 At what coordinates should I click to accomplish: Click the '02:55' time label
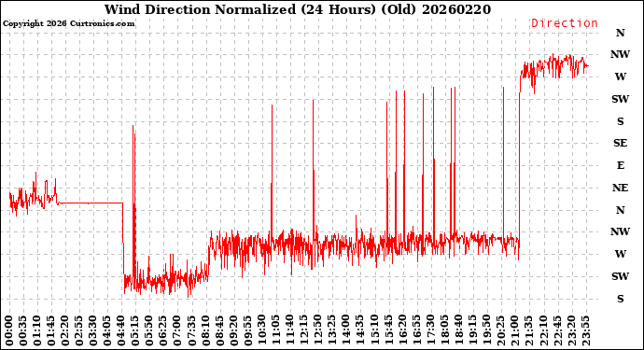click(79, 331)
